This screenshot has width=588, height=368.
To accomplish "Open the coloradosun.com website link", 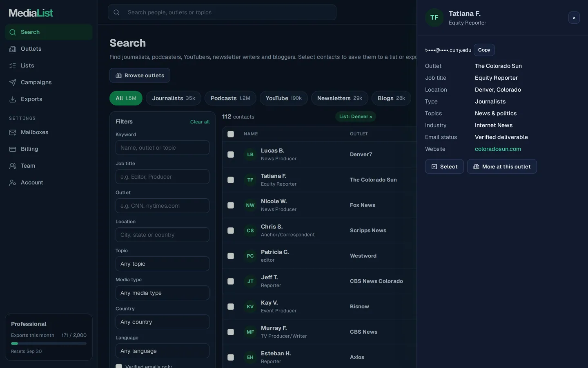I will tap(498, 149).
